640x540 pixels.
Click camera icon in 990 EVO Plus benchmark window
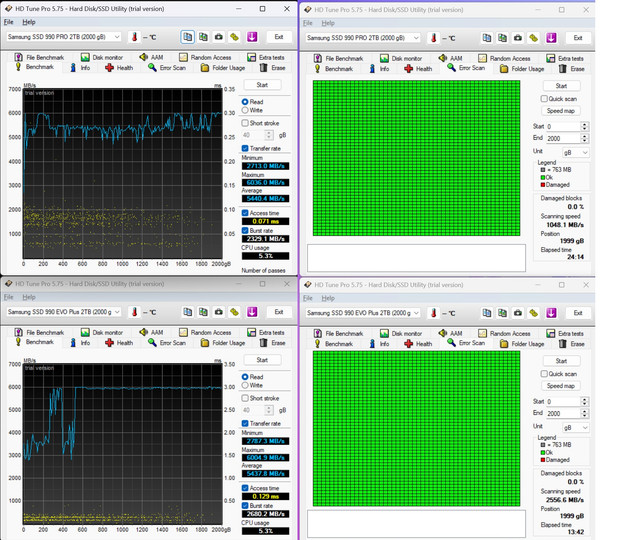(x=219, y=312)
